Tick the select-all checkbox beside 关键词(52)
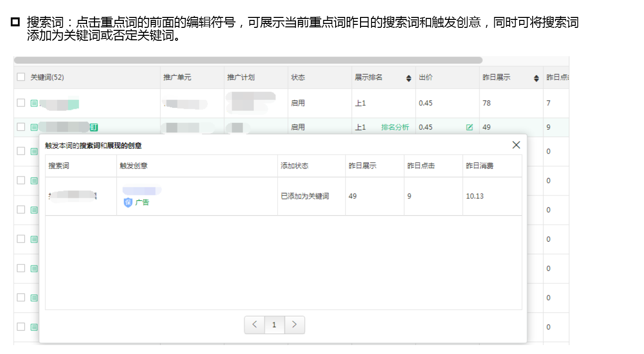The width and height of the screenshot is (644, 354). coord(21,77)
